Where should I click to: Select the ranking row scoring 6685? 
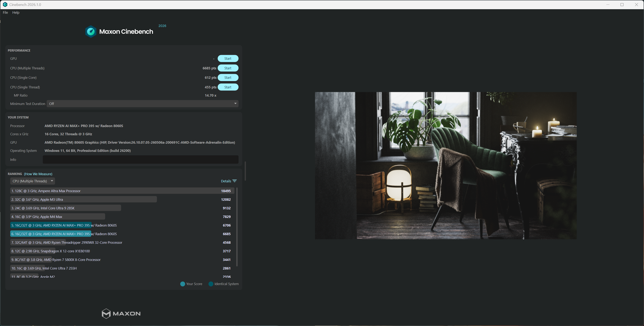click(122, 234)
